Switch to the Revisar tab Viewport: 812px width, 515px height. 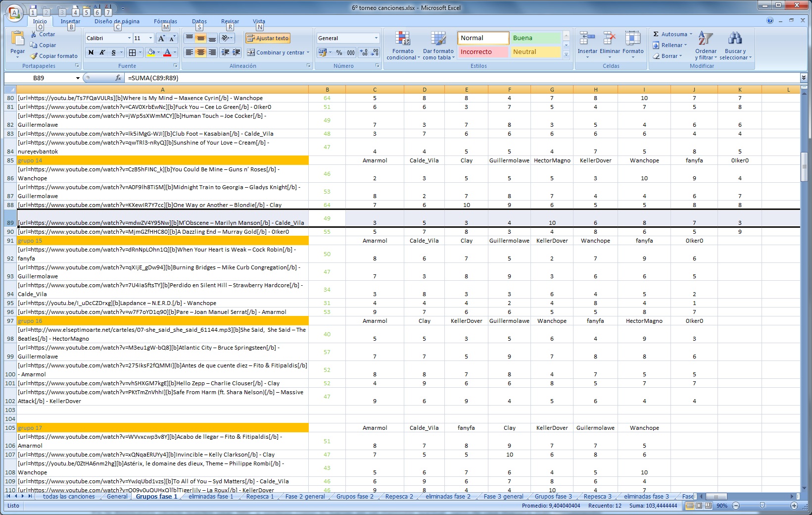point(230,21)
